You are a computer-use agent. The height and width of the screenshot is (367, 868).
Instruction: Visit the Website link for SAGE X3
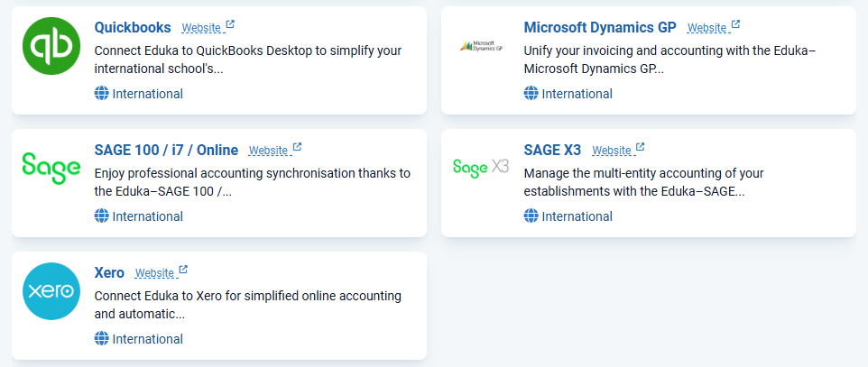tap(612, 151)
